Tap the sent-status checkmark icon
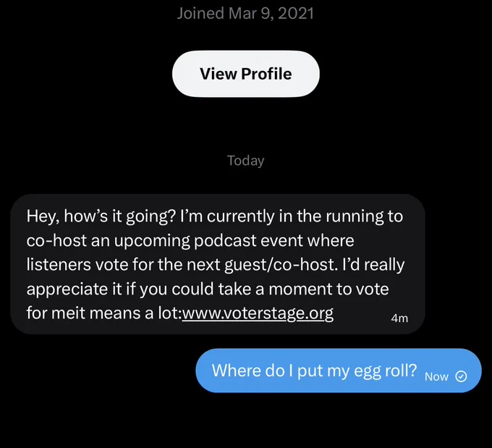492x448 pixels. 461,376
